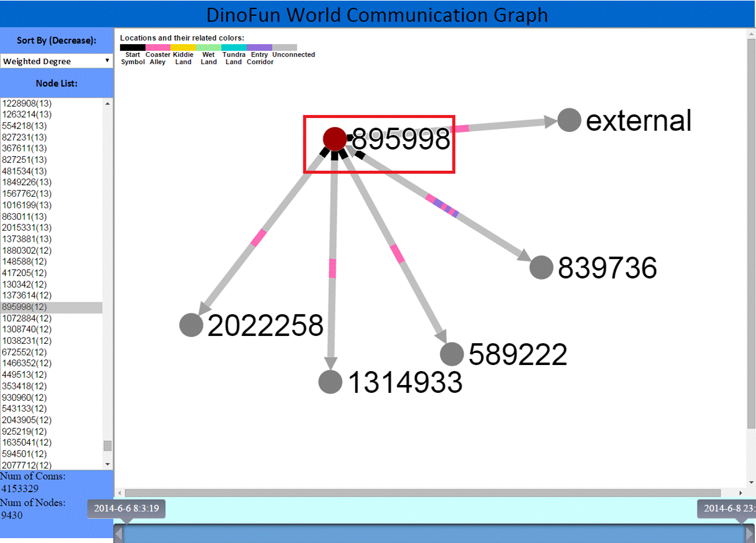Select the 589222 node circle
This screenshot has width=756, height=543.
451,354
